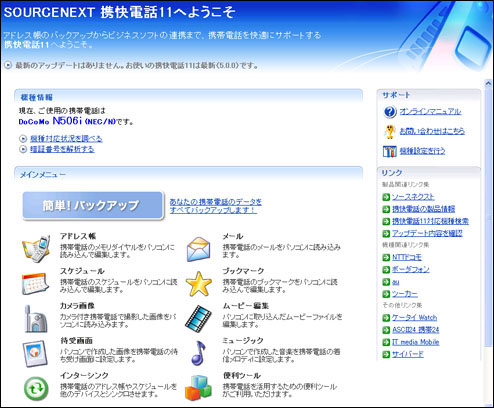Click the arrow icon beside au link
494x408 pixels.
386,282
